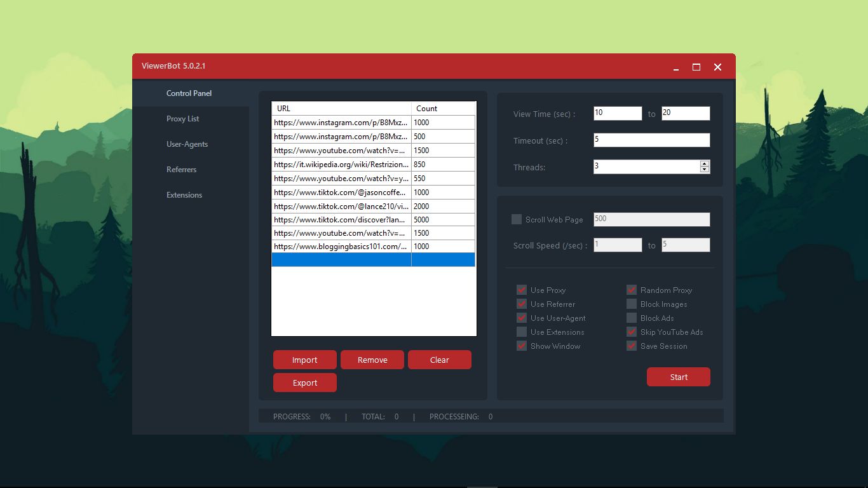
Task: Enable the Scroll Web Page checkbox
Action: click(x=517, y=219)
